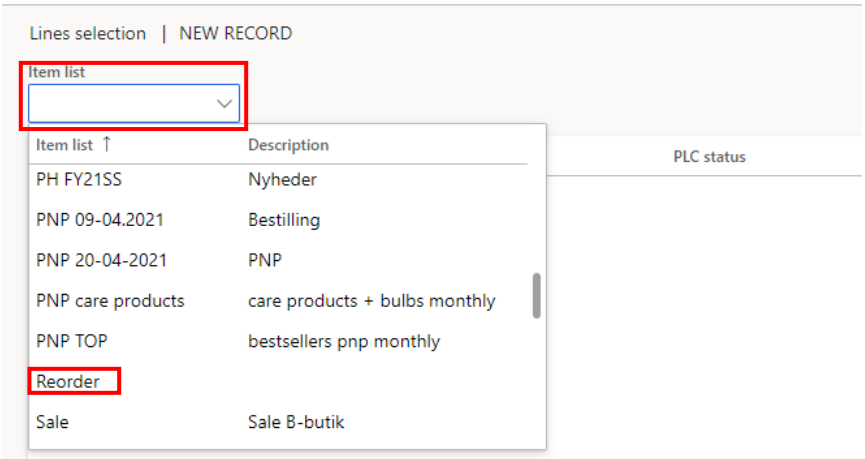Click the dropdown list vertical scrollbar thumb
Screen dimensions: 865x459
[537, 295]
